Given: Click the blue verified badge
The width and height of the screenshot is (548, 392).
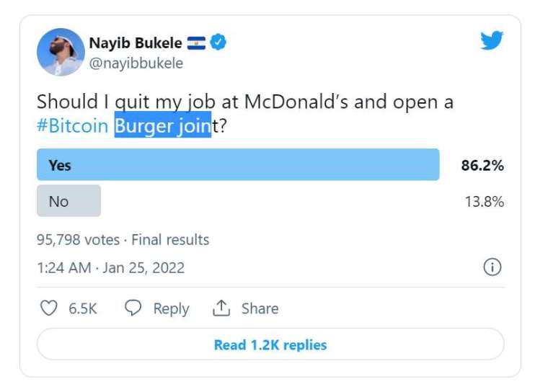Looking at the screenshot, I should 218,42.
